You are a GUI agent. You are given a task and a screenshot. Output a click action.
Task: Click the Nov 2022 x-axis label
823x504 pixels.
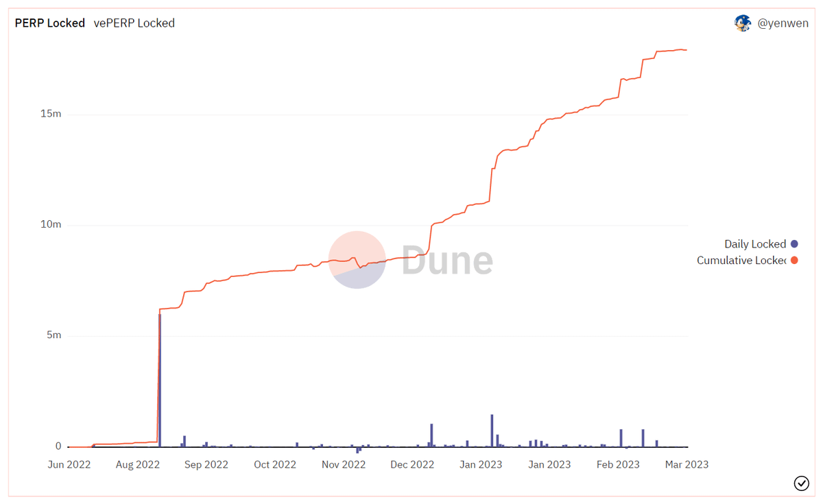point(344,464)
